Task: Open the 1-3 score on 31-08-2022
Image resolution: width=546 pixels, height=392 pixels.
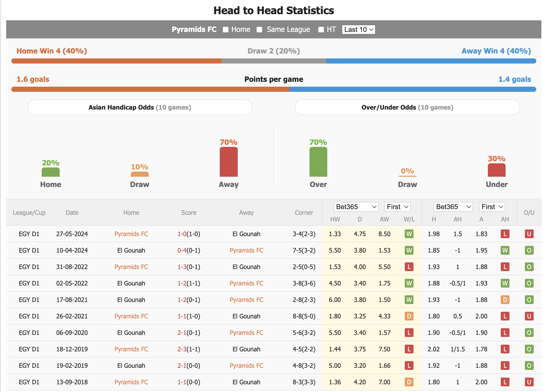Action: point(182,267)
